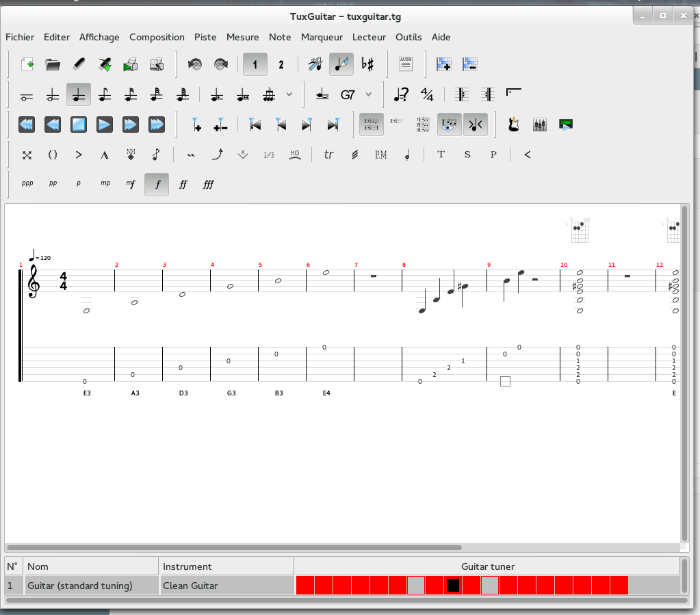This screenshot has width=700, height=615.
Task: Set dynamic to mezzo-forte mf
Action: 131,184
